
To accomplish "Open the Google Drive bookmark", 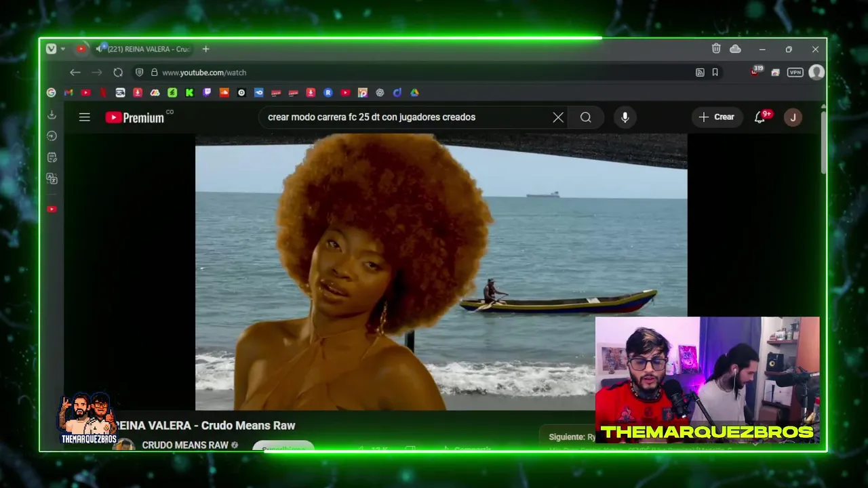I will click(x=414, y=93).
